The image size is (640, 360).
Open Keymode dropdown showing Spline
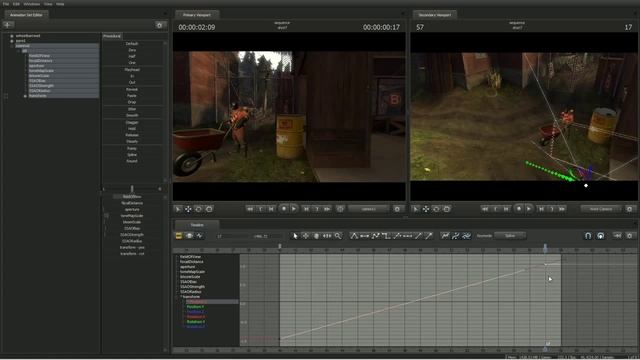click(510, 236)
